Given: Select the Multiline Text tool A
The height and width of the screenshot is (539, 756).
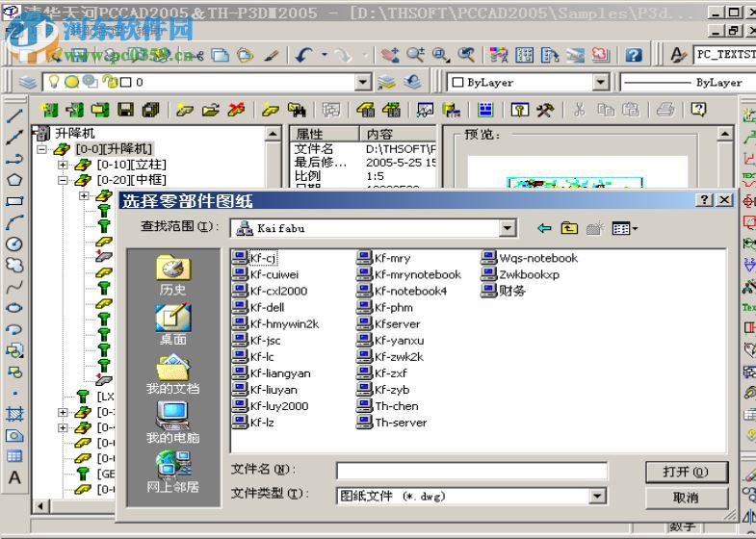Looking at the screenshot, I should 14,477.
